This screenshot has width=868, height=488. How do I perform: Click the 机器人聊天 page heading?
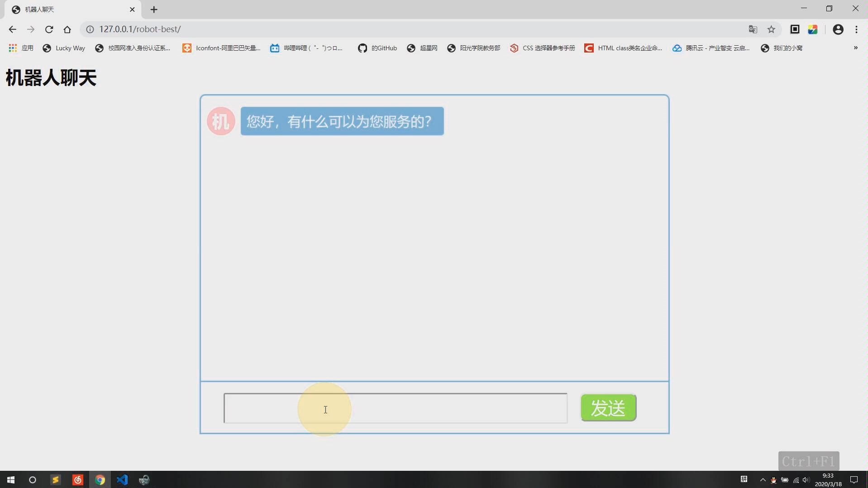pos(51,78)
